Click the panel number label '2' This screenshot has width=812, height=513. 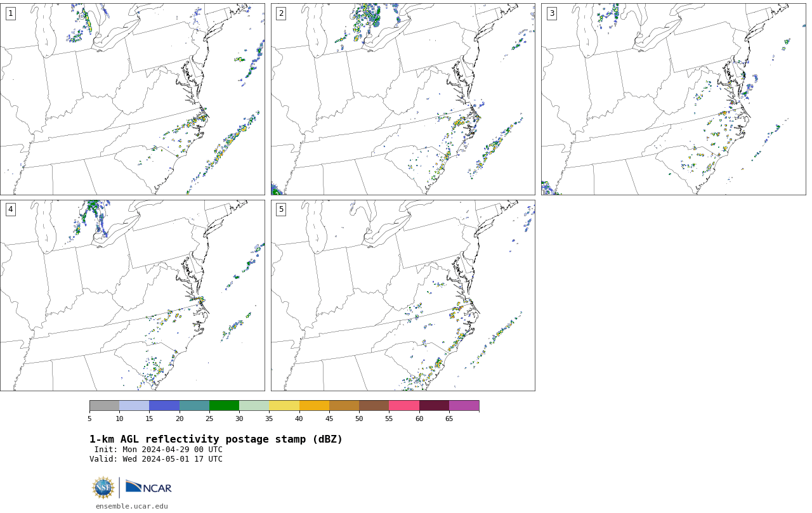(281, 13)
